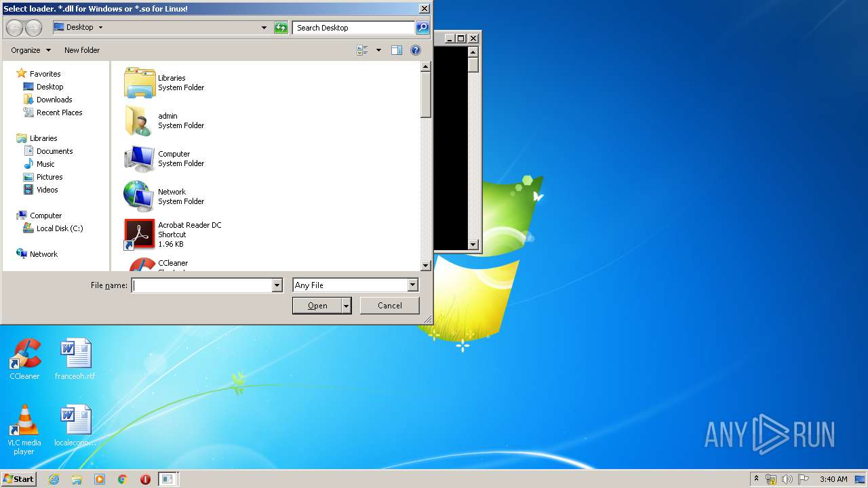
Task: Click the Open button
Action: tap(317, 306)
